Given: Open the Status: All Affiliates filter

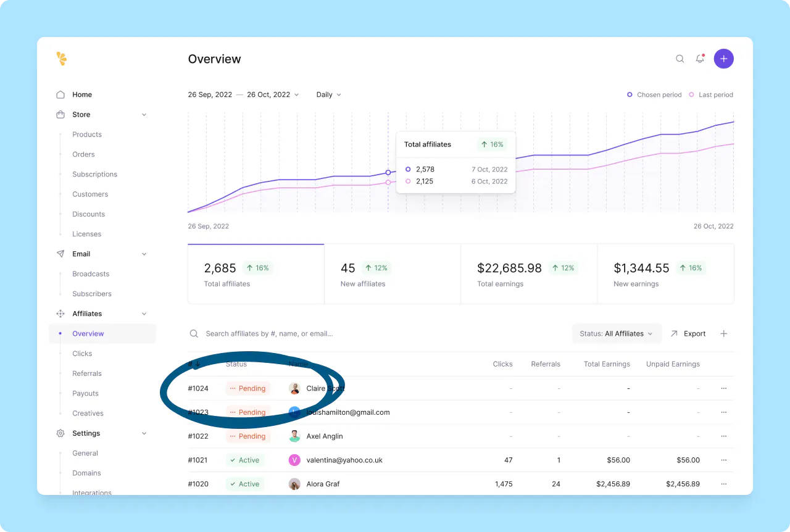Looking at the screenshot, I should (616, 333).
